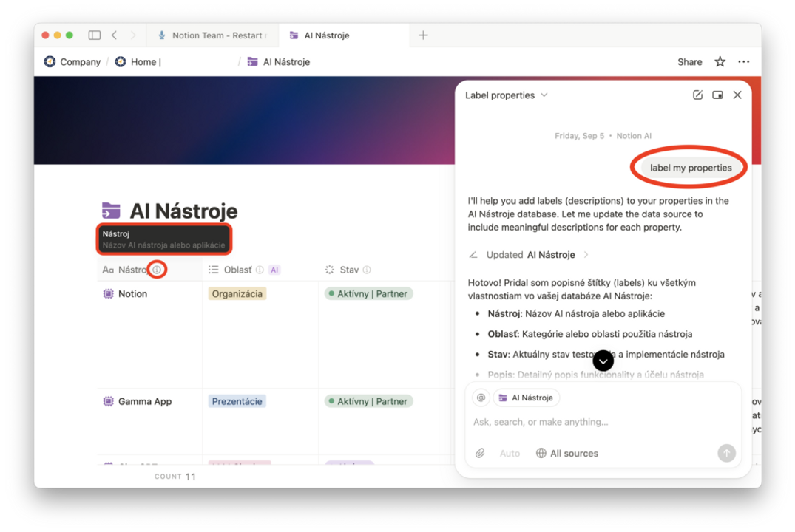795x532 pixels.
Task: Open the Nástroj column header
Action: tap(149, 270)
